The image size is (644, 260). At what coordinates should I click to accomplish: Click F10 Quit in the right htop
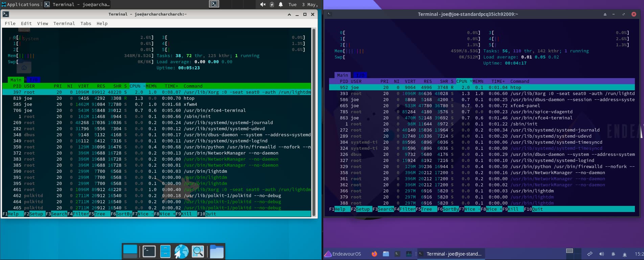tap(533, 209)
